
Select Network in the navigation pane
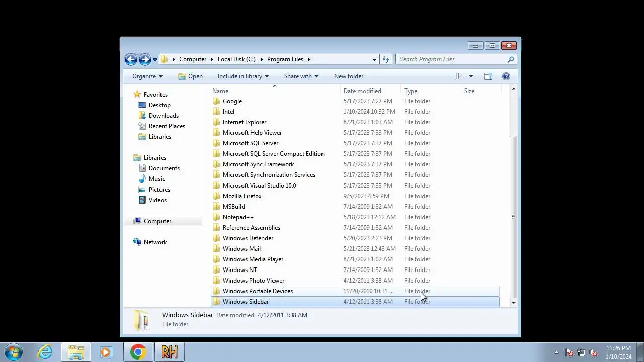[155, 242]
